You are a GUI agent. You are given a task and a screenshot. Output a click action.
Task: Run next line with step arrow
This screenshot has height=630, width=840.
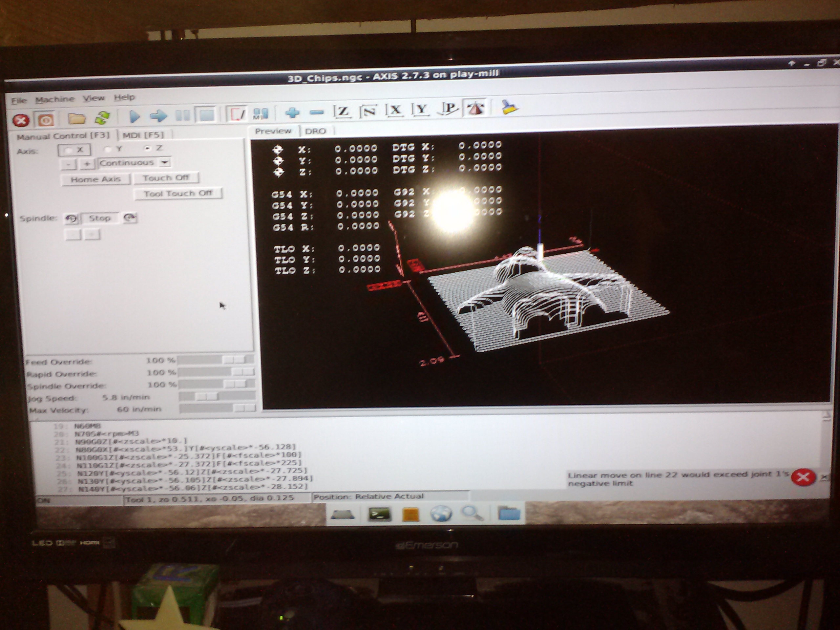[x=158, y=115]
